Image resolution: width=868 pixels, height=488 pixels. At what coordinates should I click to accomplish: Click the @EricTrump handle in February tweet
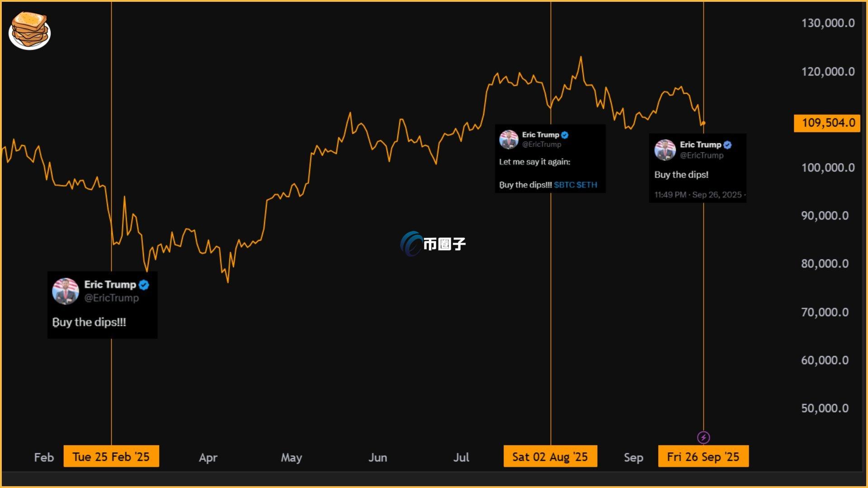pyautogui.click(x=111, y=298)
